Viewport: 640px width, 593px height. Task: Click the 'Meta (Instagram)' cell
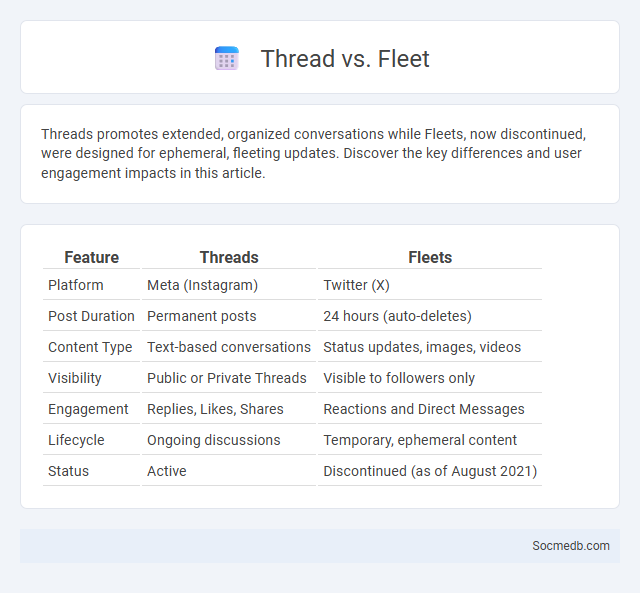(229, 285)
